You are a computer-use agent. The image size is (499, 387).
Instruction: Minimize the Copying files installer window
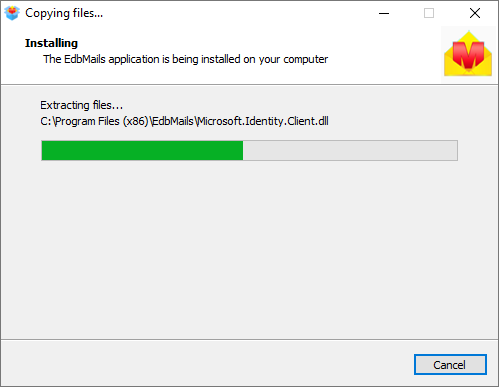coord(384,13)
